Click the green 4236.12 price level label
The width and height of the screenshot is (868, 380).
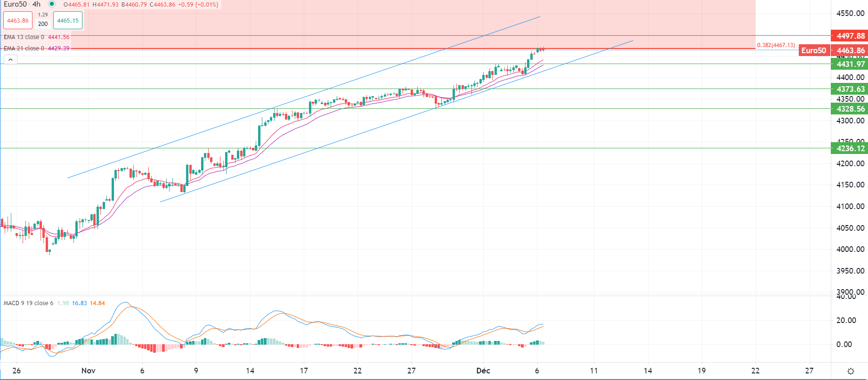pyautogui.click(x=850, y=148)
